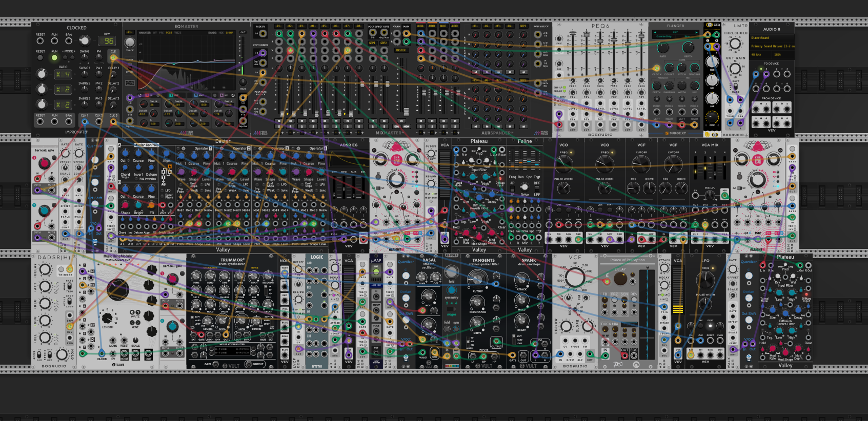Select SHOW for EQMaster bands

(229, 32)
